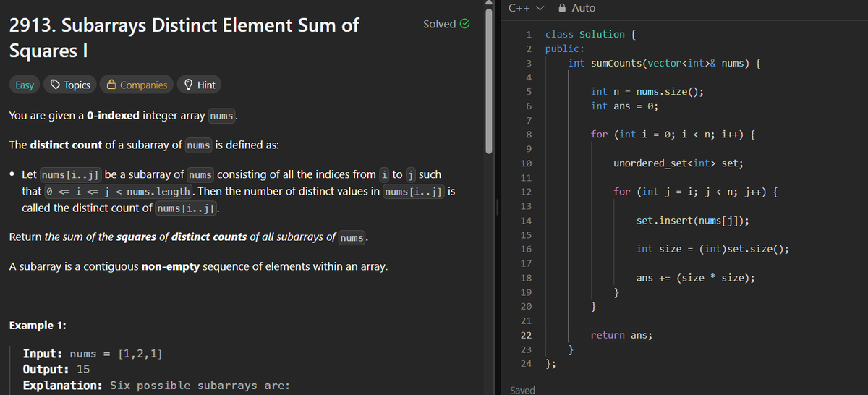Open the C++ language dropdown
The image size is (868, 395).
click(x=526, y=8)
